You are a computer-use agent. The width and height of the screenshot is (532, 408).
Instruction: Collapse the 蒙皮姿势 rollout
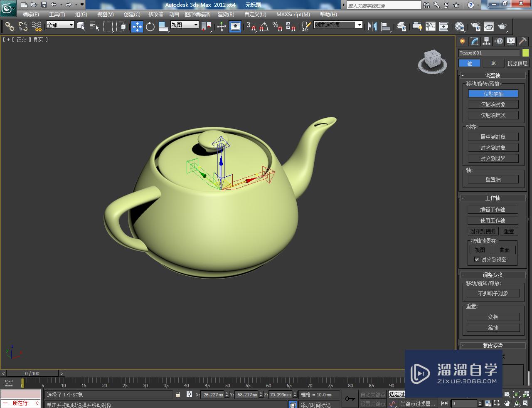493,346
